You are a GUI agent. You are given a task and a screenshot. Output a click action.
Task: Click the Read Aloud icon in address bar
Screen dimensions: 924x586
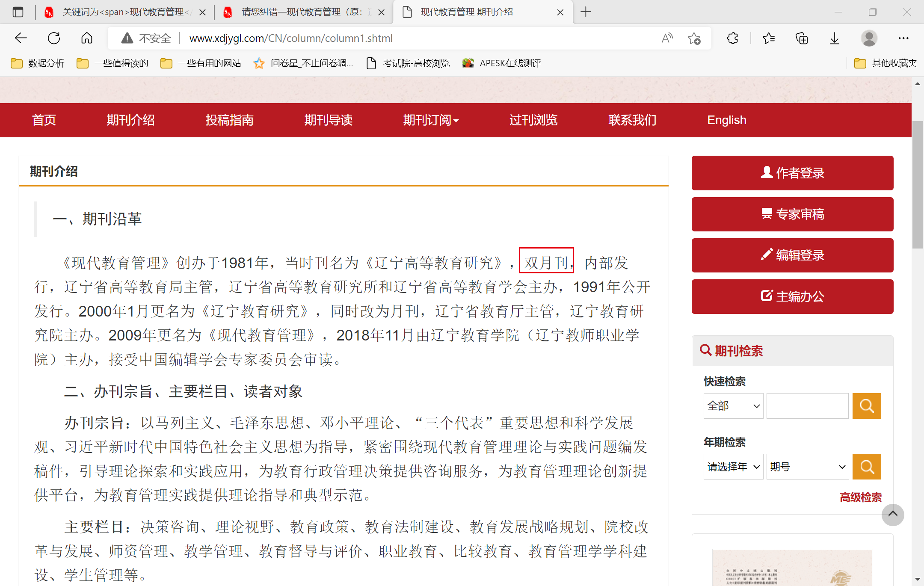click(667, 38)
